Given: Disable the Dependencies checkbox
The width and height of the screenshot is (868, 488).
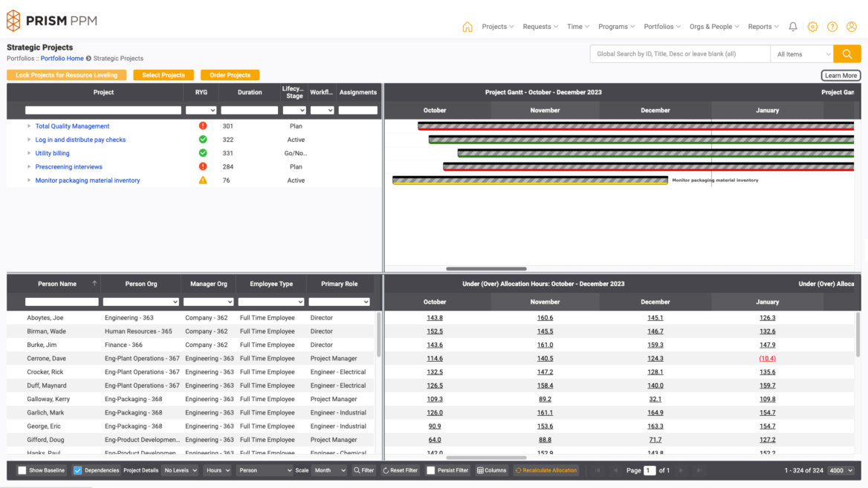Looking at the screenshot, I should (x=76, y=470).
